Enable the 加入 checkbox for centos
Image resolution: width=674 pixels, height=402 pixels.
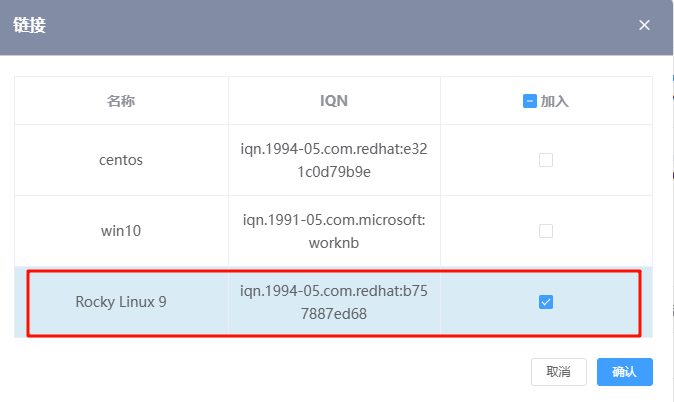pyautogui.click(x=546, y=159)
